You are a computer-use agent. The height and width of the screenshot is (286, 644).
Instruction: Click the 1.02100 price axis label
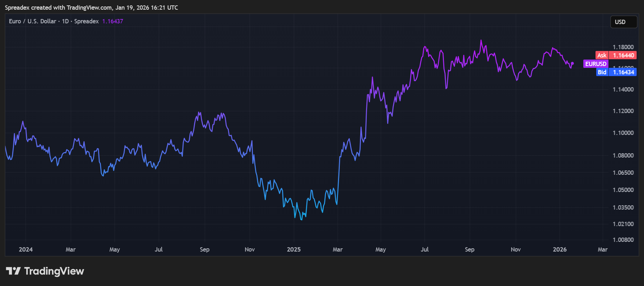coord(623,224)
